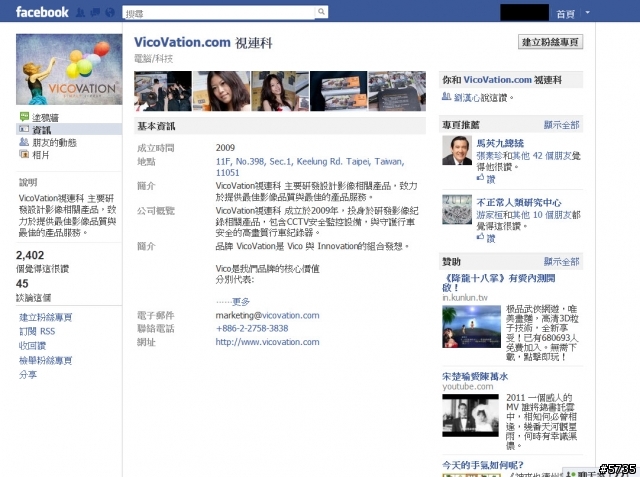
Task: Open 不正常人類研究中心 page name link
Action: click(x=519, y=202)
